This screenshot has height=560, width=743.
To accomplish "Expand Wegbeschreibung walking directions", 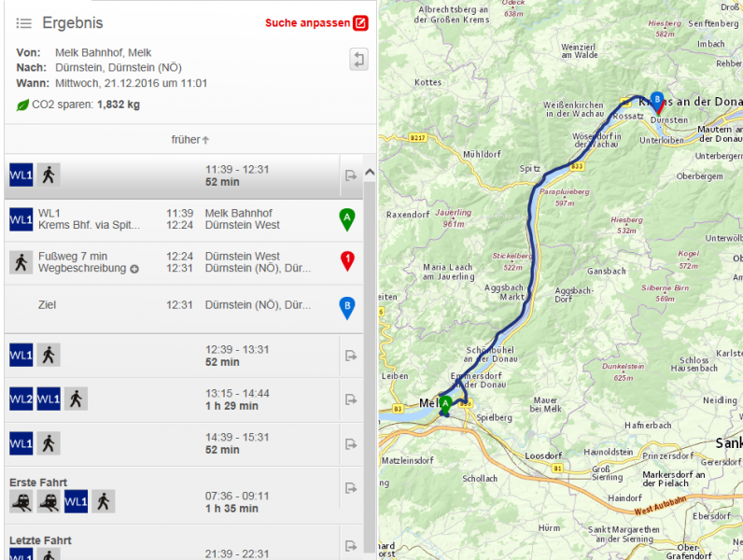I will click(x=134, y=269).
